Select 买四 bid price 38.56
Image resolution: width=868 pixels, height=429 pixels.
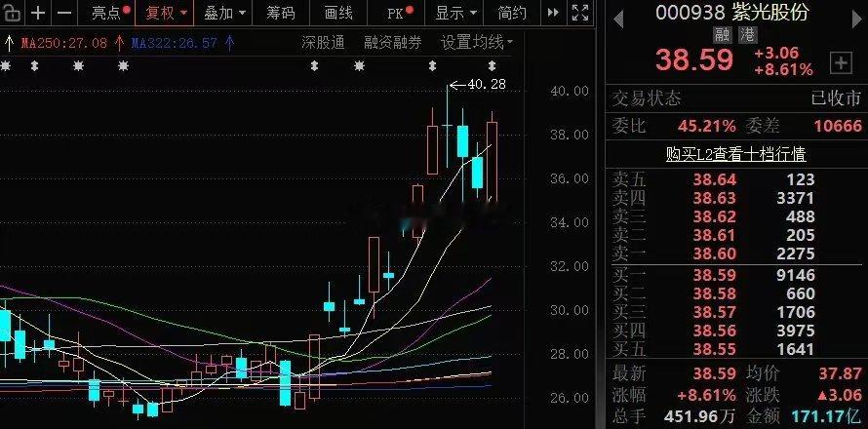(715, 331)
